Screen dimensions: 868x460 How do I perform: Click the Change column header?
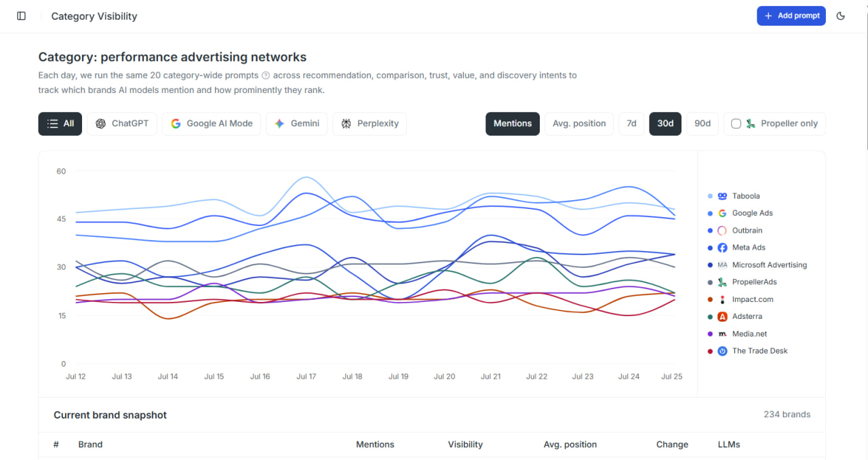coord(672,444)
